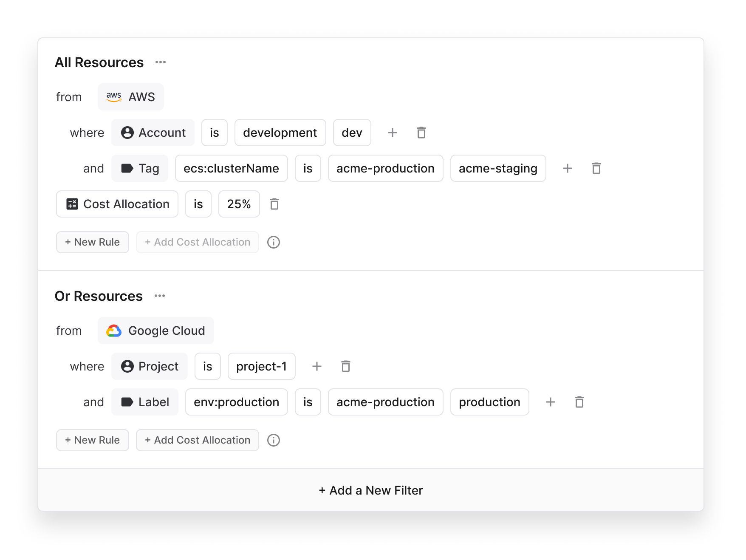746x560 pixels.
Task: Add a value to the Tag rule
Action: (567, 169)
